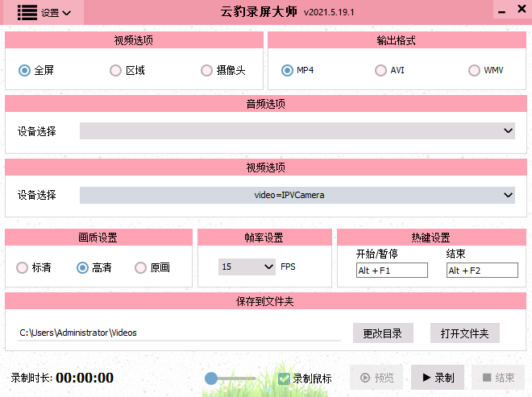The image size is (532, 397).
Task: Choose 摄像头 camera recording option
Action: click(x=207, y=70)
